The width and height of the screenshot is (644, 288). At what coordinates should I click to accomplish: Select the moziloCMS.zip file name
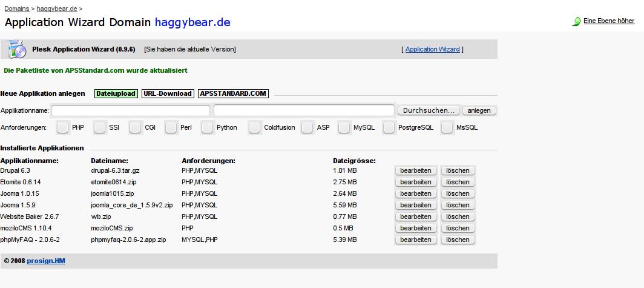(112, 228)
